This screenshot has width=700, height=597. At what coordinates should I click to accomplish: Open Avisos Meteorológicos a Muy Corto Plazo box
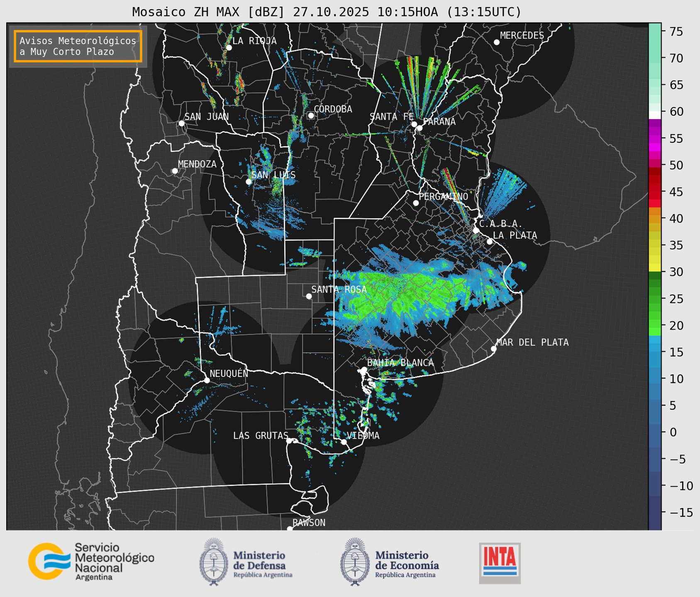pos(78,46)
